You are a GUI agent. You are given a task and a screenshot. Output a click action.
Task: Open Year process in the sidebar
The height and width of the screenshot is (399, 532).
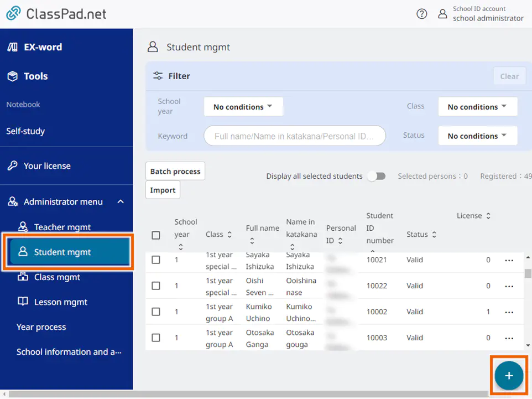[41, 327]
